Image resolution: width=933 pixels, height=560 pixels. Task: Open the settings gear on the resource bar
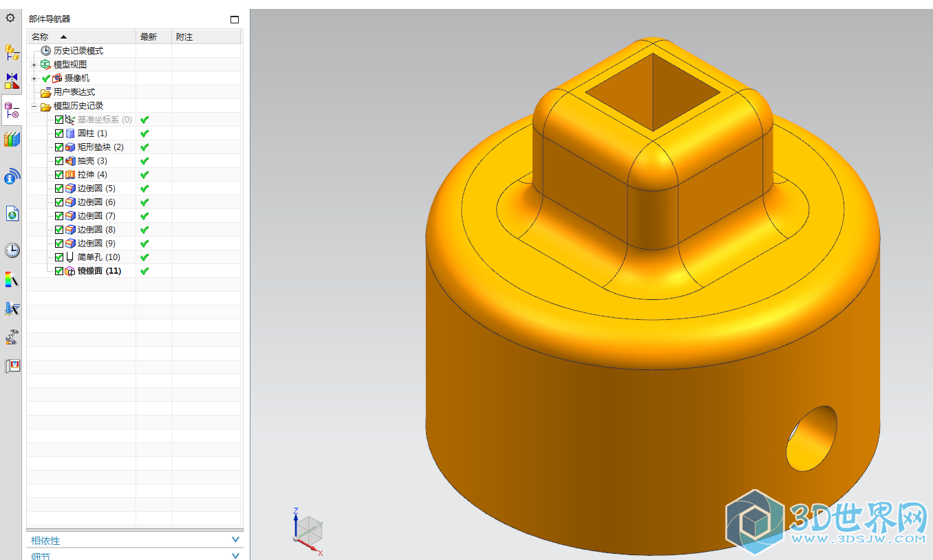point(10,19)
